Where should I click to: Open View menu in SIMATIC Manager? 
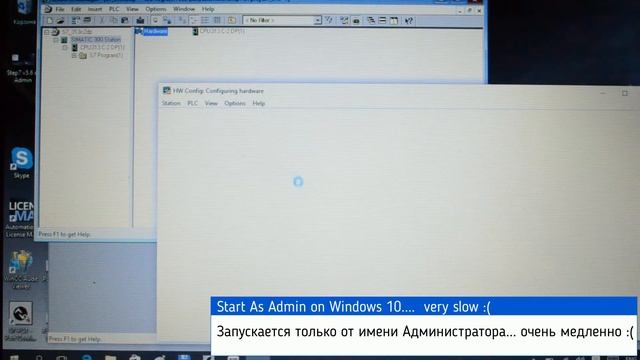132,9
